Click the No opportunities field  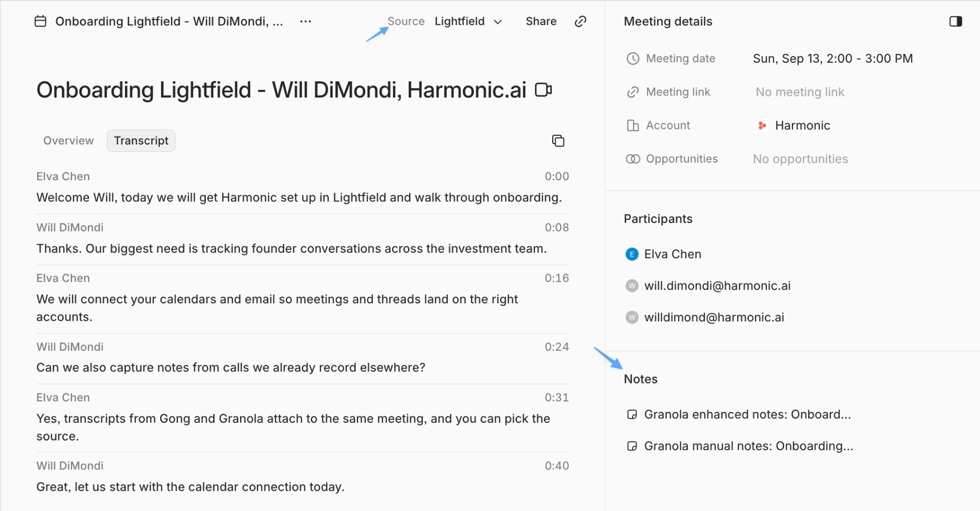(x=800, y=159)
